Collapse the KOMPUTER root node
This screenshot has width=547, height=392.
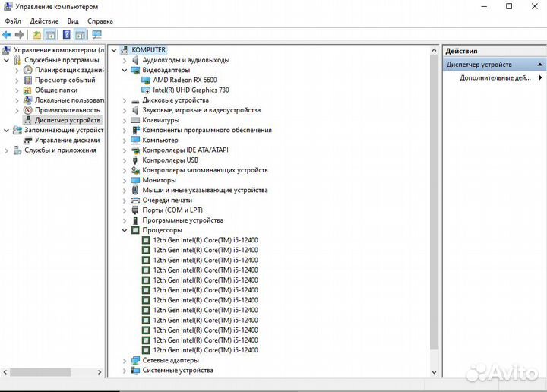[x=114, y=50]
